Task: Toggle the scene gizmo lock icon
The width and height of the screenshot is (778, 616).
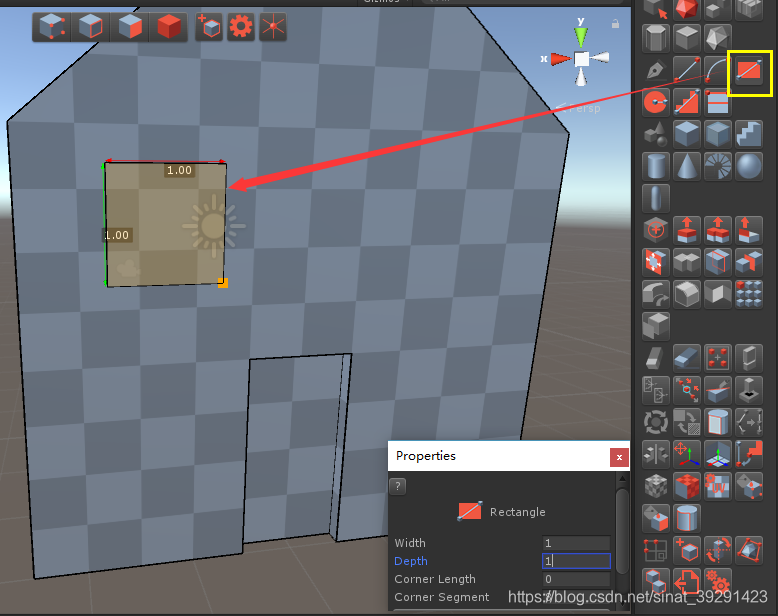Action: (x=615, y=23)
